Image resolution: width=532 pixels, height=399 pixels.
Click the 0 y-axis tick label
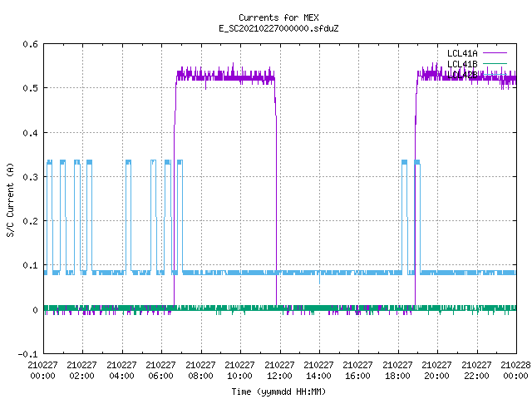(35, 310)
